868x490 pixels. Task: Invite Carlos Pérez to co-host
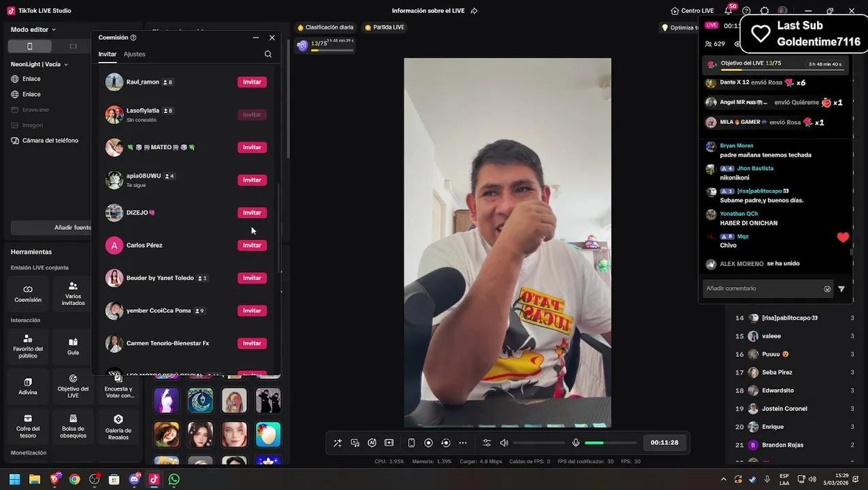coord(252,245)
